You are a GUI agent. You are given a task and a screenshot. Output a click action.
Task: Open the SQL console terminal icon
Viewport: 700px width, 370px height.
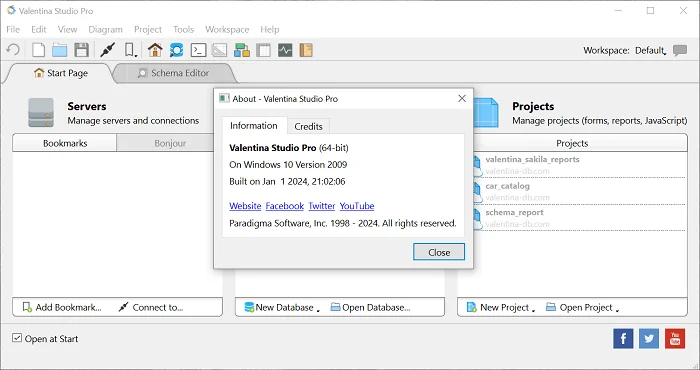point(198,50)
